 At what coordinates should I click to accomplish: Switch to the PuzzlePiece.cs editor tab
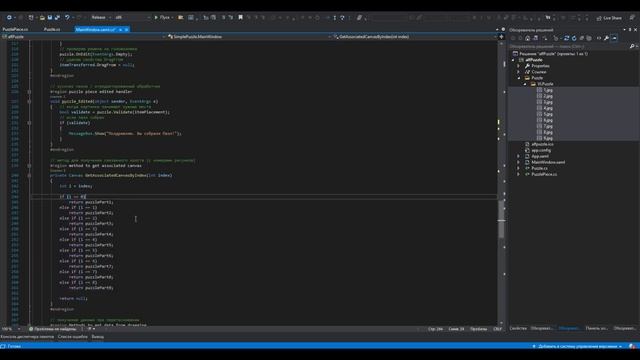(x=16, y=29)
